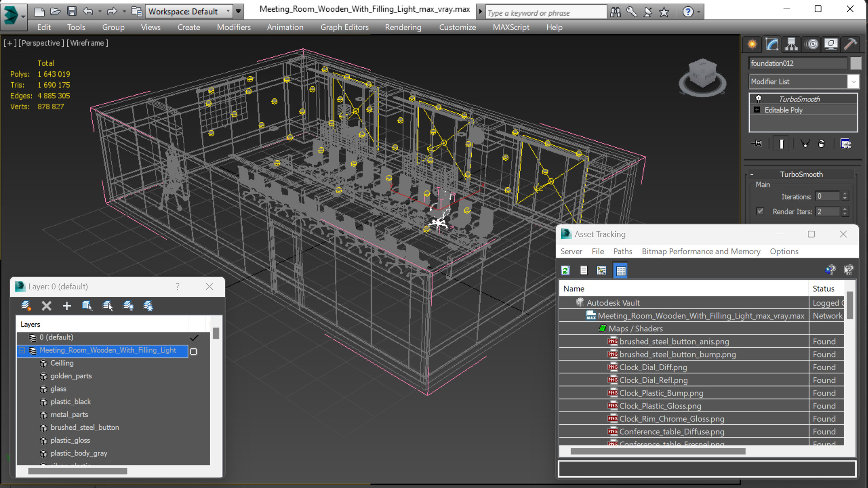Image resolution: width=868 pixels, height=488 pixels.
Task: Open the Modify command panel tab
Action: point(772,44)
